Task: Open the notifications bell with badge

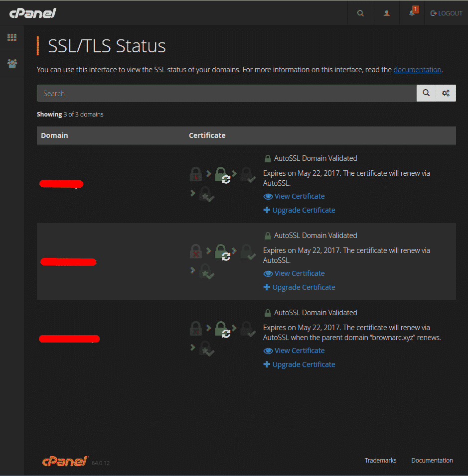Action: pos(412,13)
